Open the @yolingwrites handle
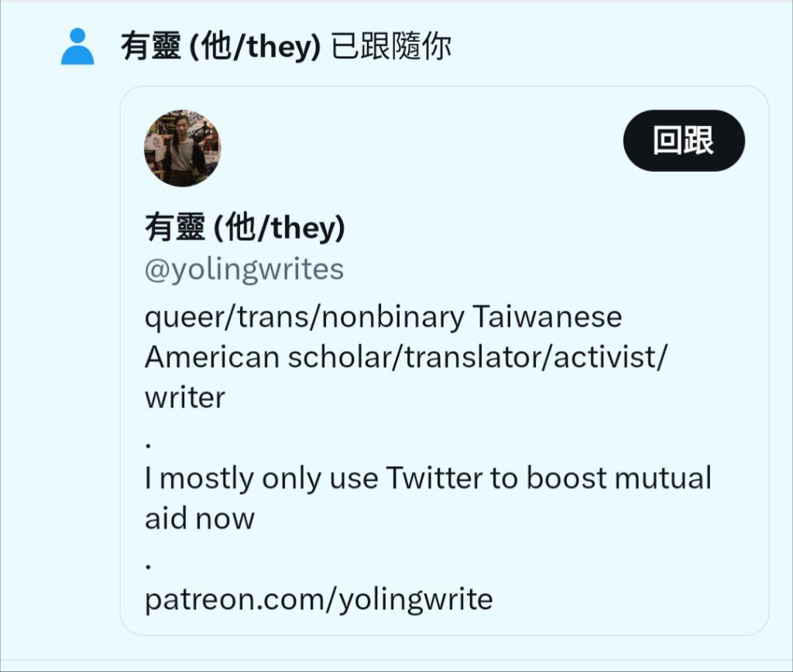 tap(244, 269)
